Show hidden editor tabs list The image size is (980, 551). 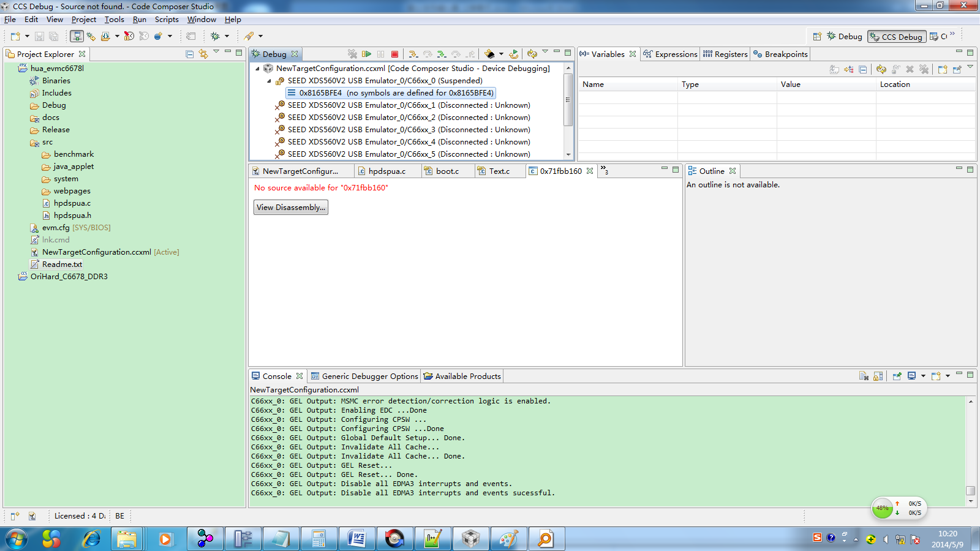point(604,170)
